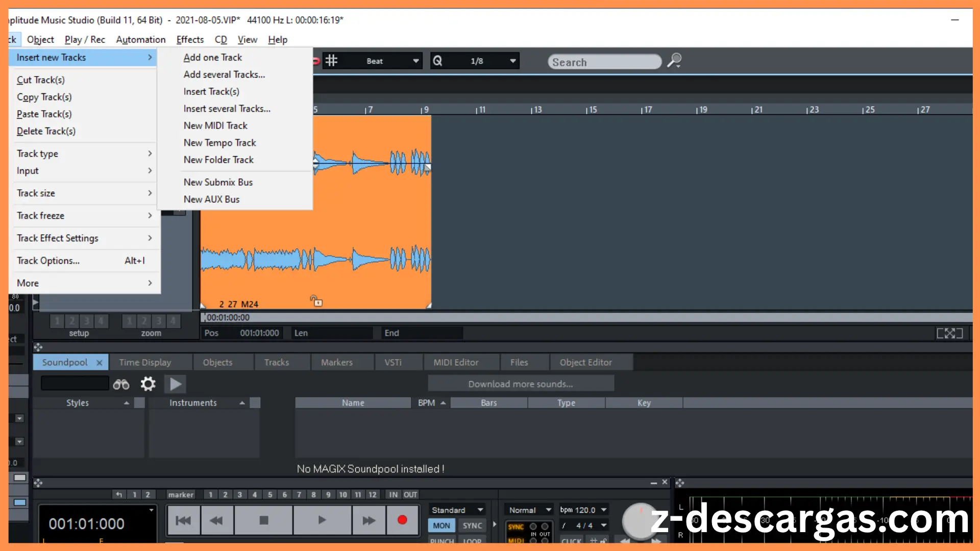Expand the Track size submenu
Image resolution: width=980 pixels, height=551 pixels.
85,193
